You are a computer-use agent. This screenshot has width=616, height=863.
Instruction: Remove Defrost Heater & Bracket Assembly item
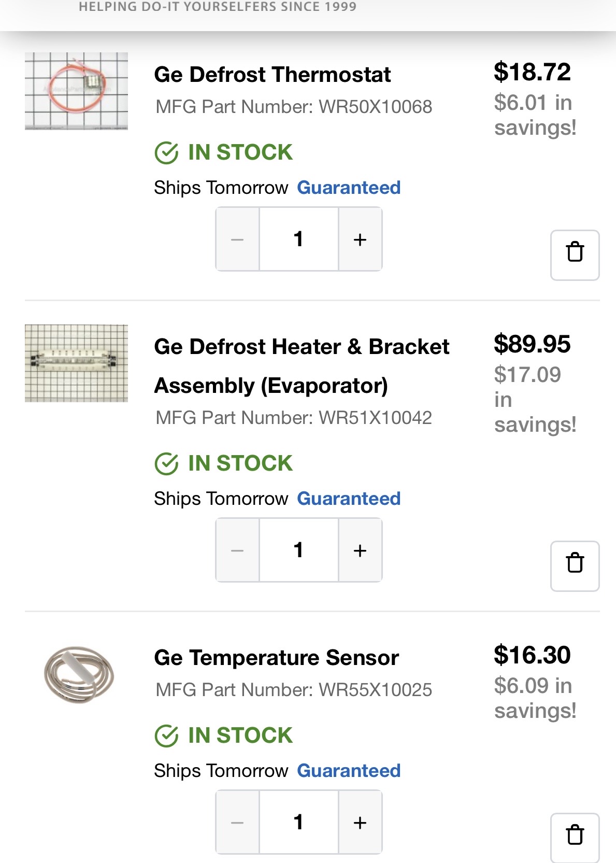575,565
